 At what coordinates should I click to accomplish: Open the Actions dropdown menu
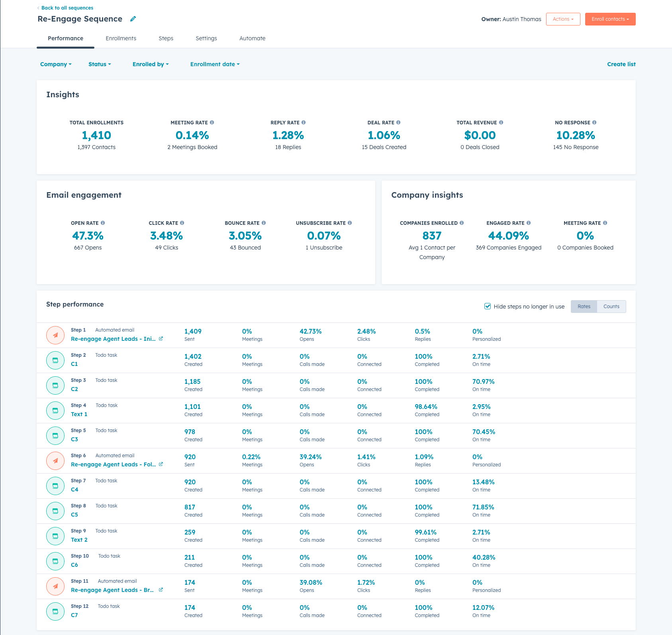[x=563, y=19]
